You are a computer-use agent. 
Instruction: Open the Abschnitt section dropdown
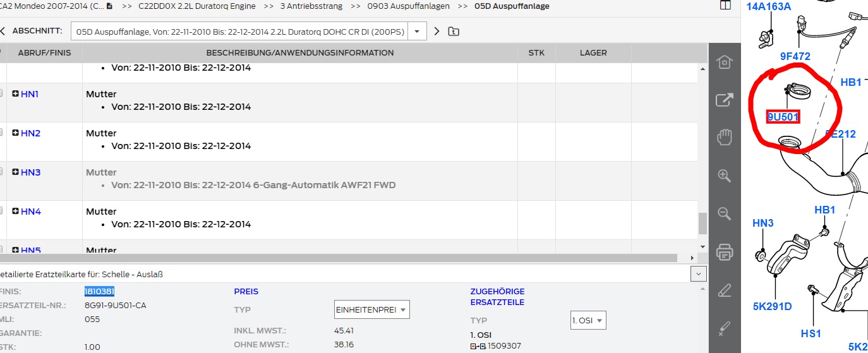coord(417,31)
